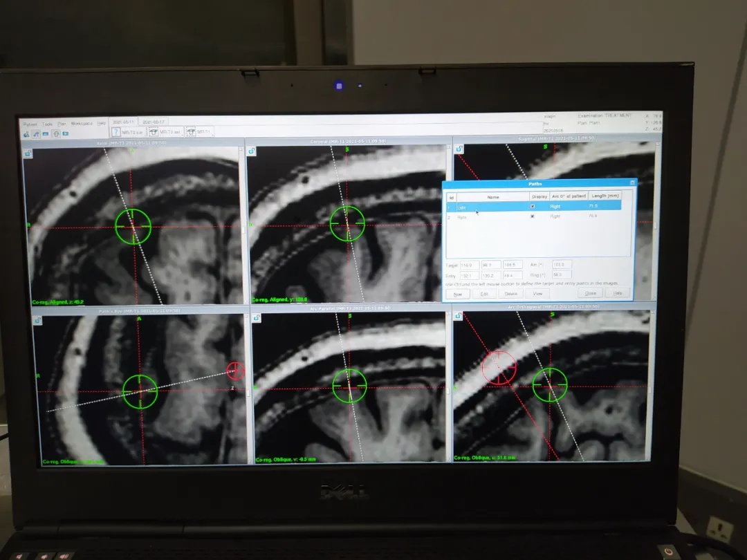This screenshot has height=560, width=747.
Task: Select path row 2 in Paths list
Action: pos(533,216)
